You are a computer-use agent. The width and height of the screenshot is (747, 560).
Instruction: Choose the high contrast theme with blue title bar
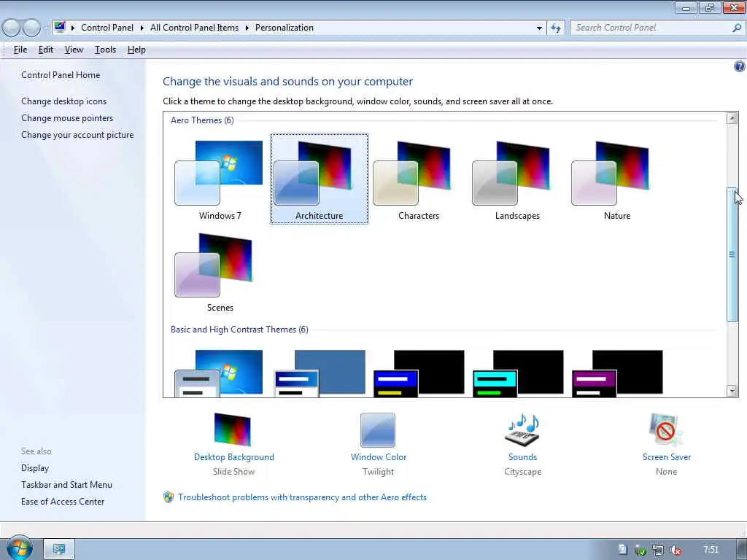(419, 373)
